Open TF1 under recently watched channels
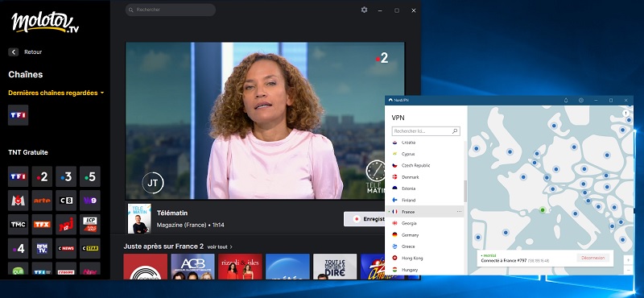The width and height of the screenshot is (644, 298). coord(18,115)
